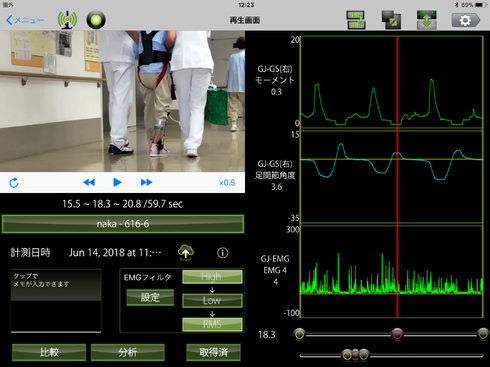Tap the lower range slider right green handle
The height and width of the screenshot is (367, 490).
coord(364,355)
